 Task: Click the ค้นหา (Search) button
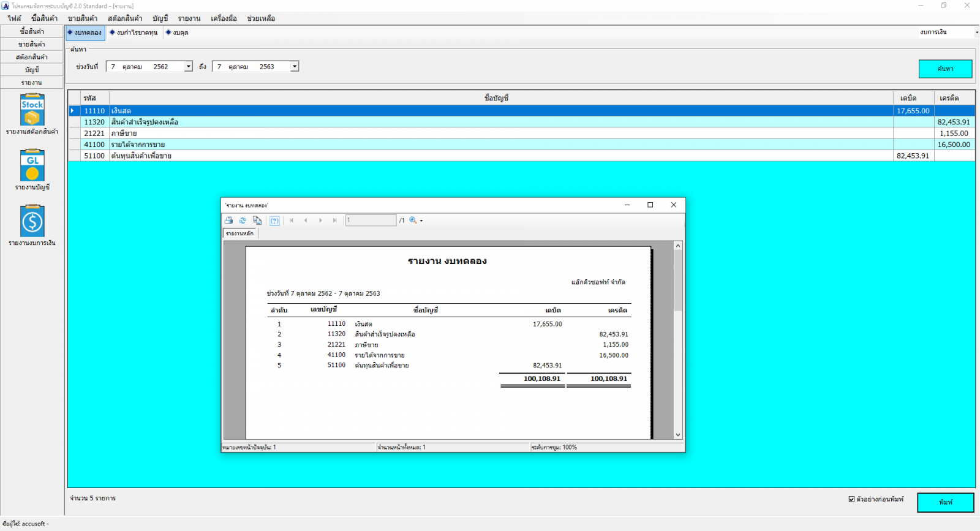(945, 69)
